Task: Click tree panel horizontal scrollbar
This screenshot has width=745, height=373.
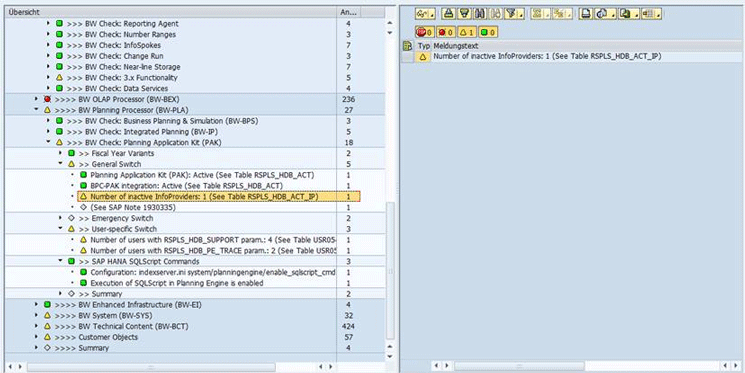Action: point(151,367)
